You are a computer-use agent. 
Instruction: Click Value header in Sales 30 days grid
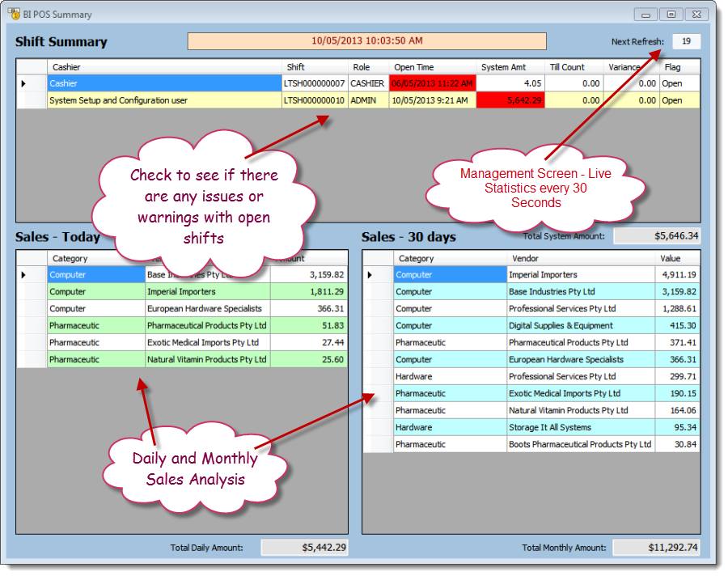(x=677, y=258)
